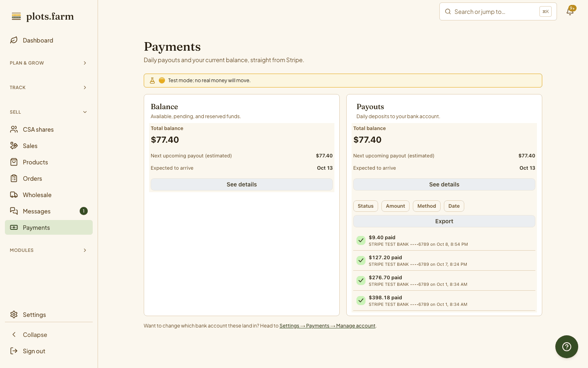Select the $127.20 paid payout row
The height and width of the screenshot is (368, 588).
tap(444, 260)
